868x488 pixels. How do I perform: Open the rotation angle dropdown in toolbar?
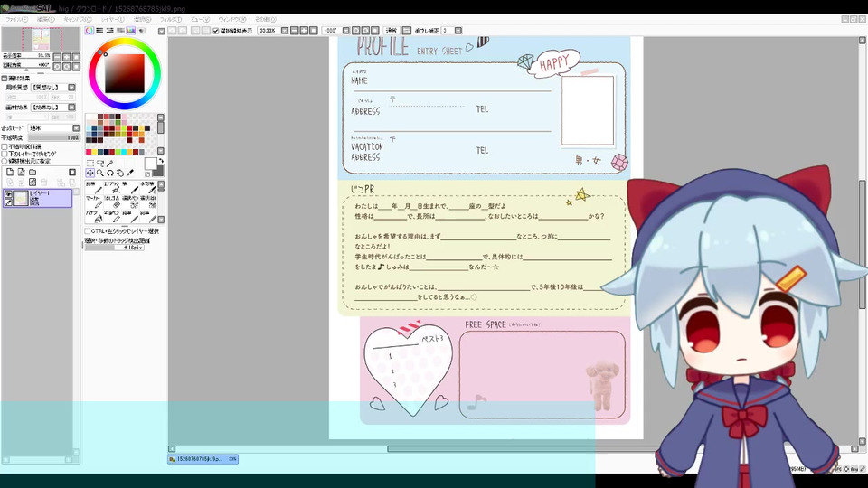tap(346, 31)
